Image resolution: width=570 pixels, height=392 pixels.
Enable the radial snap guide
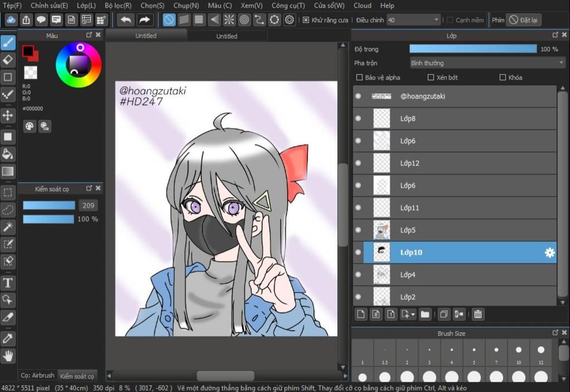tap(229, 19)
